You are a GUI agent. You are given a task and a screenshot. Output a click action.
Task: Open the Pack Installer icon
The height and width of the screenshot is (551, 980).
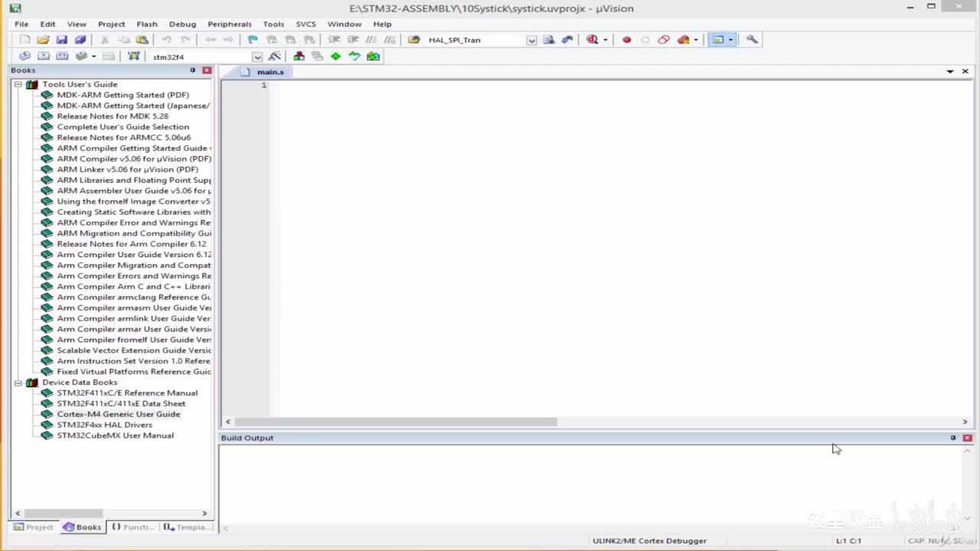coord(373,57)
